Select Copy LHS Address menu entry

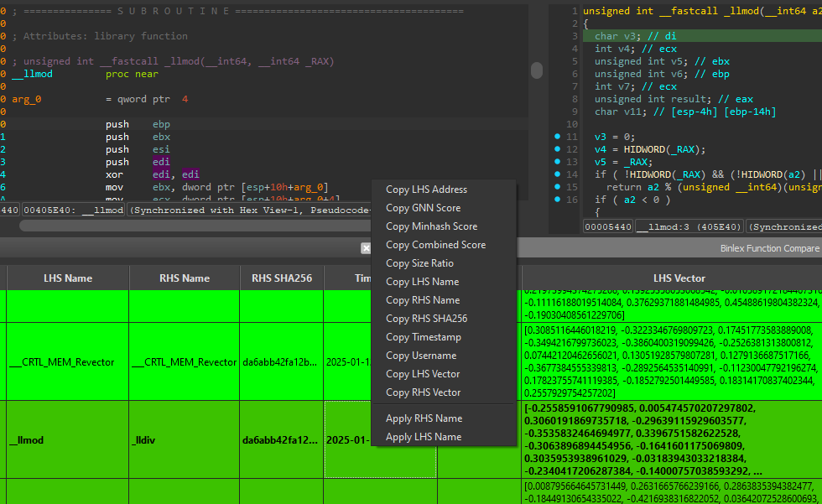pyautogui.click(x=426, y=190)
